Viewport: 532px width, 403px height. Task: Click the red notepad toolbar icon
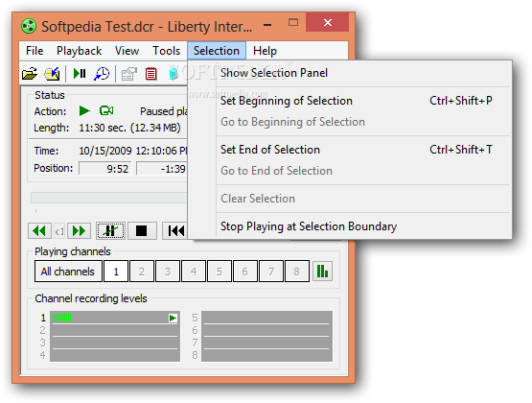pyautogui.click(x=151, y=73)
